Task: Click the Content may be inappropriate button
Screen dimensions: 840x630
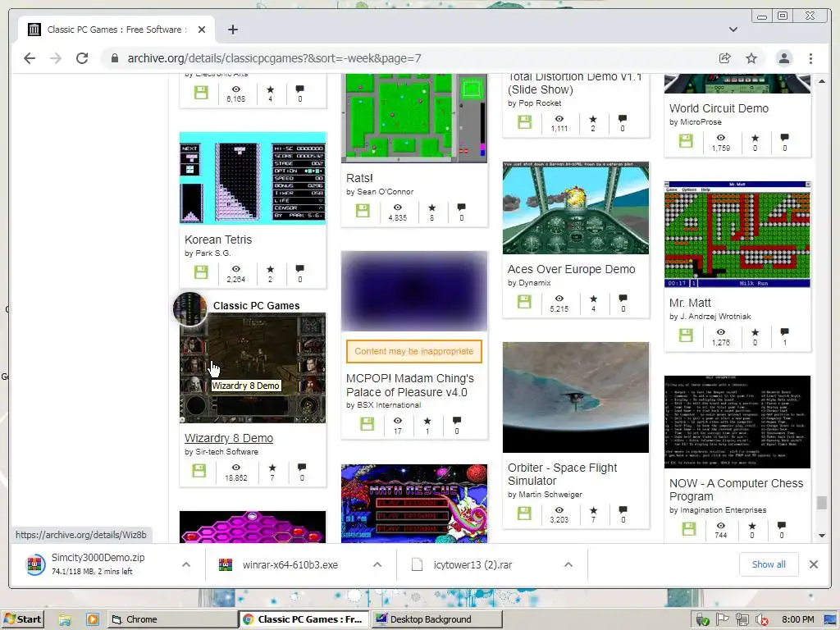Action: 414,351
